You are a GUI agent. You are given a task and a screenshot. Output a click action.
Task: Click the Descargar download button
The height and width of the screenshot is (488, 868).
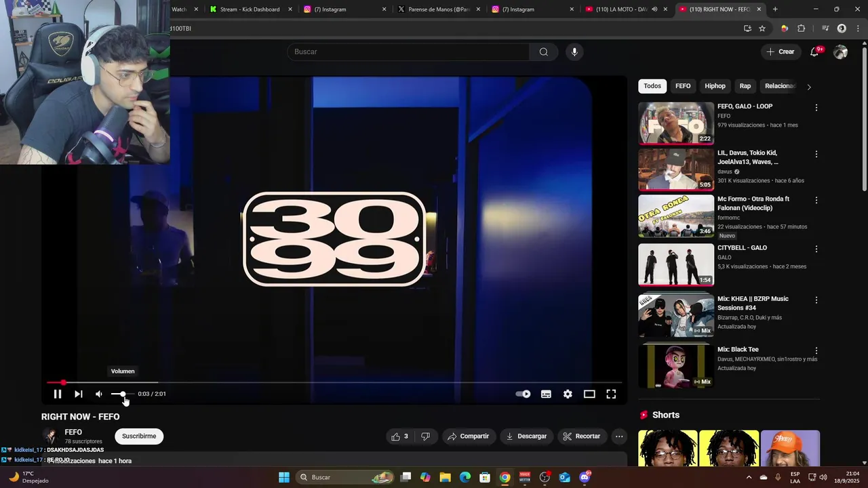[526, 436]
